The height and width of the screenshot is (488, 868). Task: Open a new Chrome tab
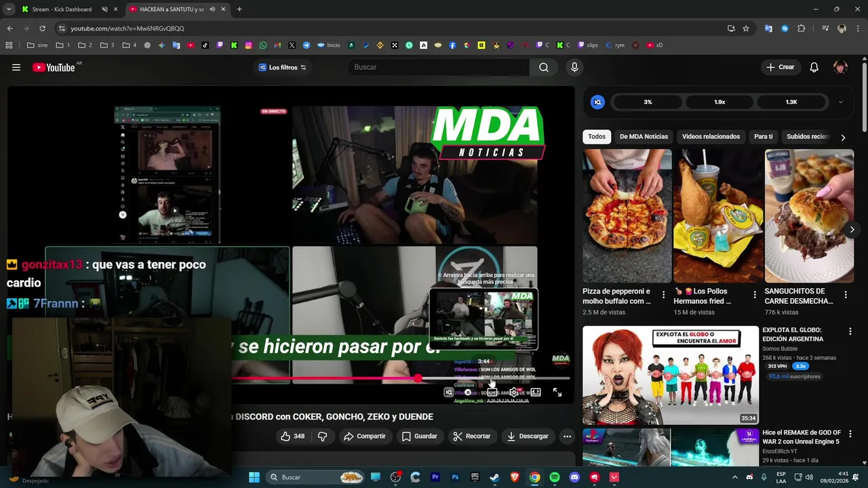pyautogui.click(x=239, y=9)
